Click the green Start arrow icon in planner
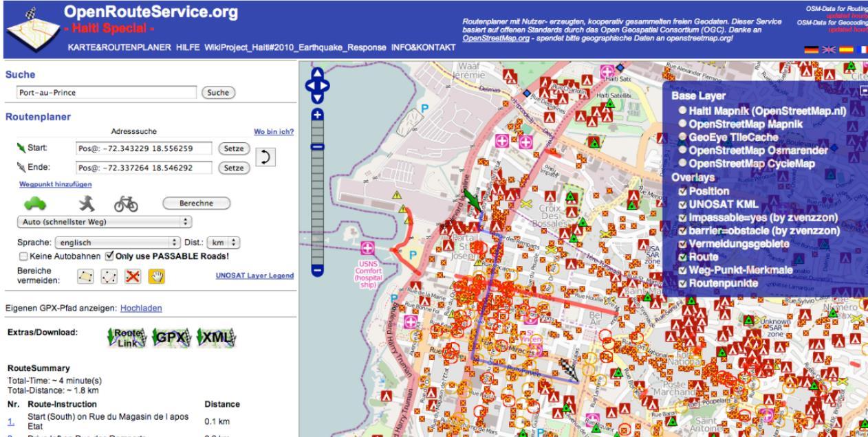 pos(21,147)
